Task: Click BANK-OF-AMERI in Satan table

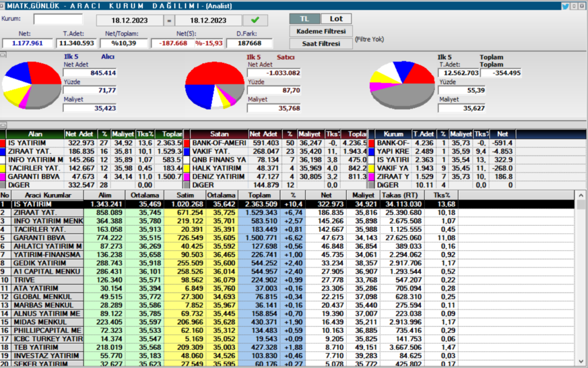Action: [x=219, y=143]
